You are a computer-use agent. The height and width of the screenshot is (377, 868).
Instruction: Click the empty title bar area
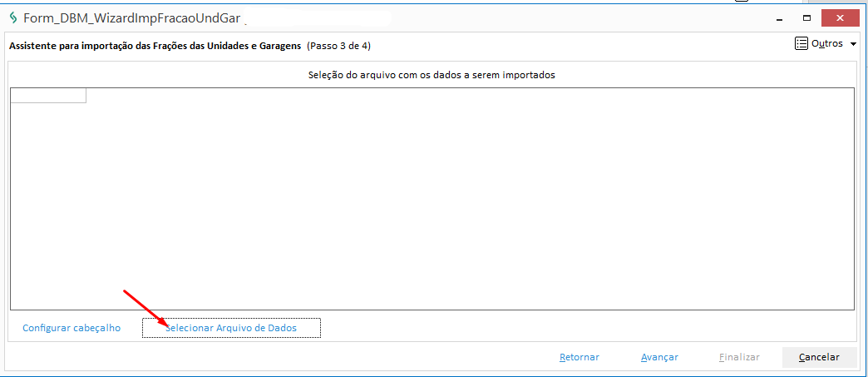(499, 17)
